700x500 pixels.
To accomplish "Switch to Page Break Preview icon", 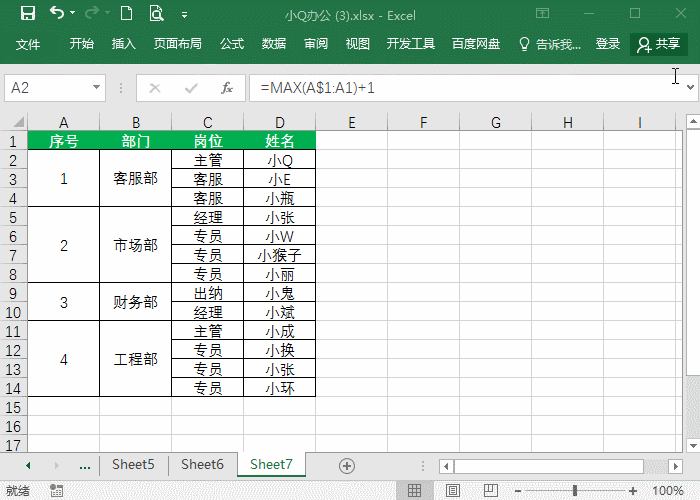I will pyautogui.click(x=491, y=491).
